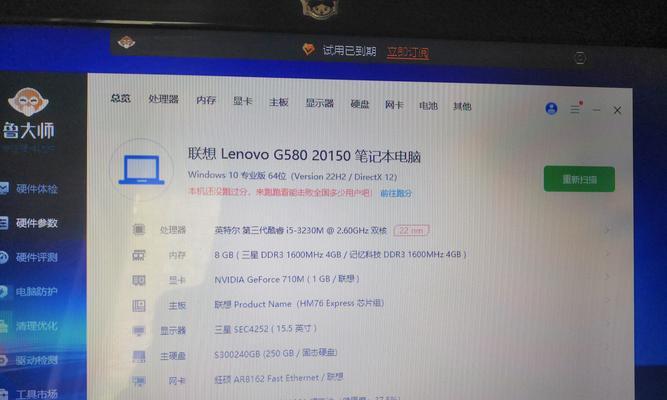The image size is (667, 400).
Task: Switch to the 网卡 tab
Action: point(394,105)
